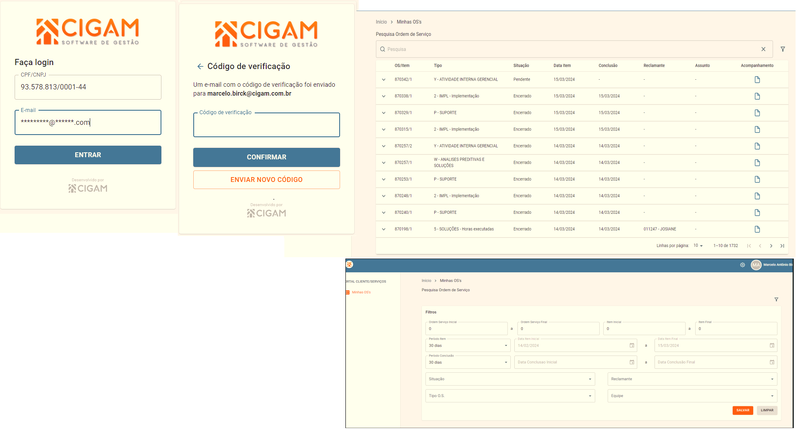The image size is (800, 429).
Task: Focus the Item Final field
Action: [x=736, y=329]
